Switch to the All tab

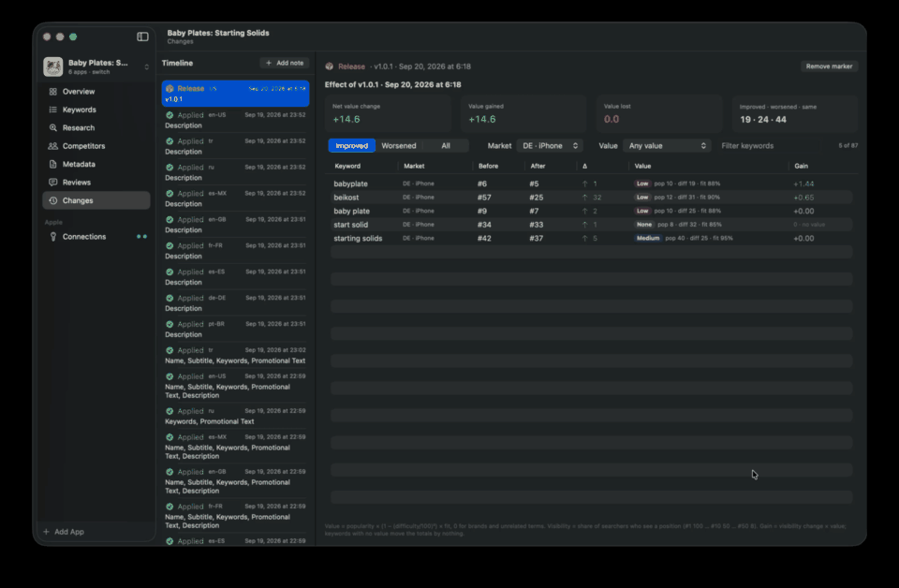click(446, 145)
